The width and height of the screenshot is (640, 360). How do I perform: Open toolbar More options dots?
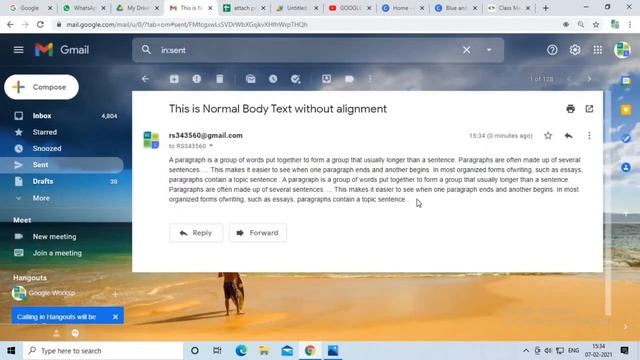[370, 79]
